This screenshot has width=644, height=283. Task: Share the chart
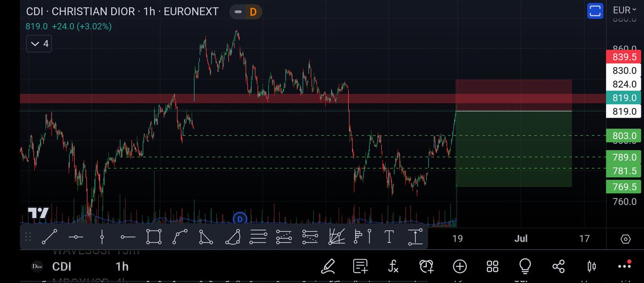coord(558,266)
